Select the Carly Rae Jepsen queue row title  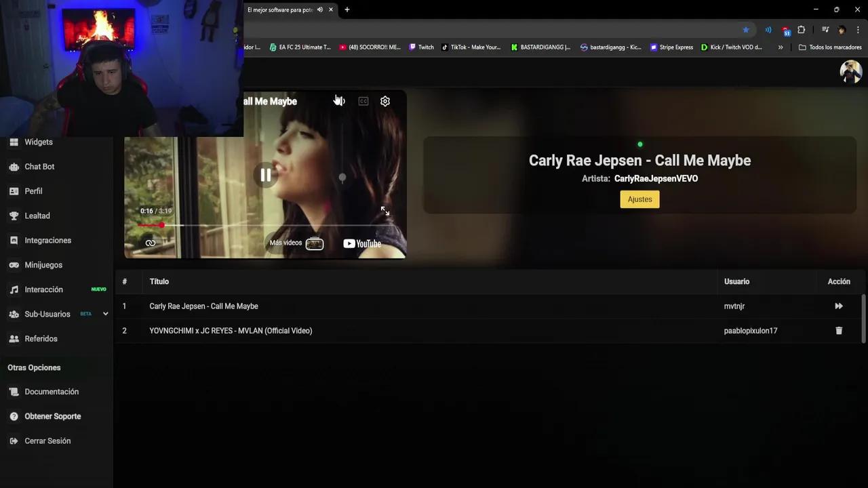click(x=203, y=306)
